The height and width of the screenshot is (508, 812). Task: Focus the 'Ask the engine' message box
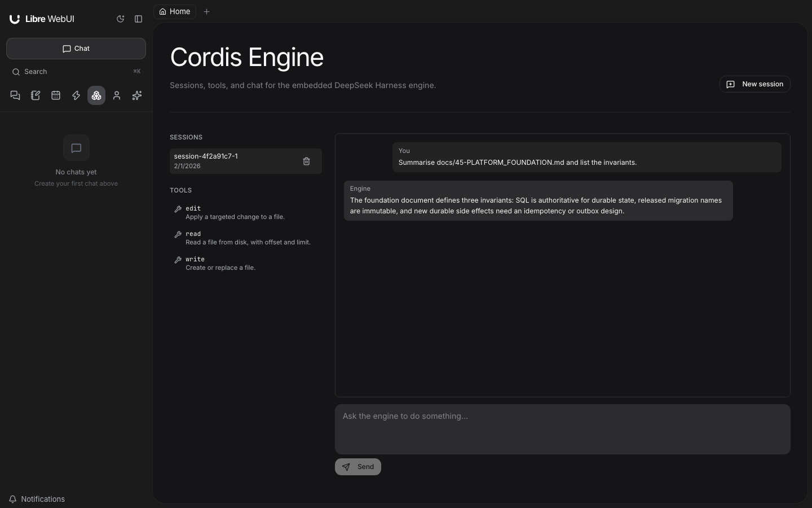click(563, 429)
